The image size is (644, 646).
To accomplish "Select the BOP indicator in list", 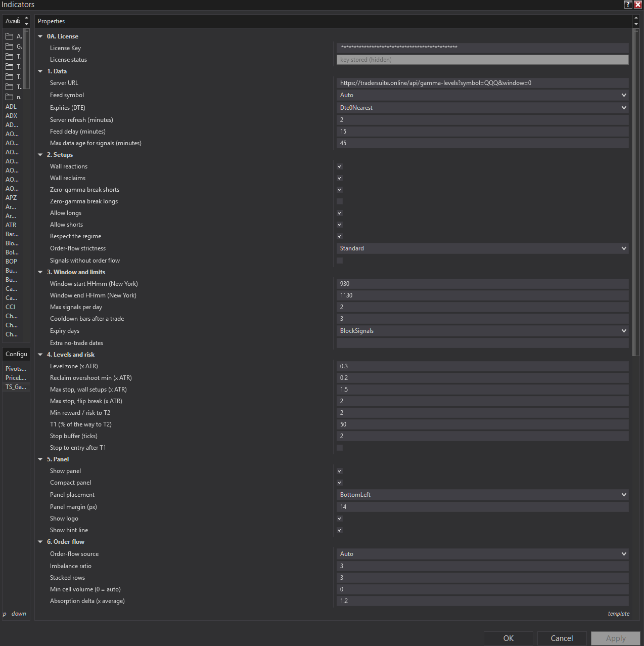I will [x=11, y=262].
